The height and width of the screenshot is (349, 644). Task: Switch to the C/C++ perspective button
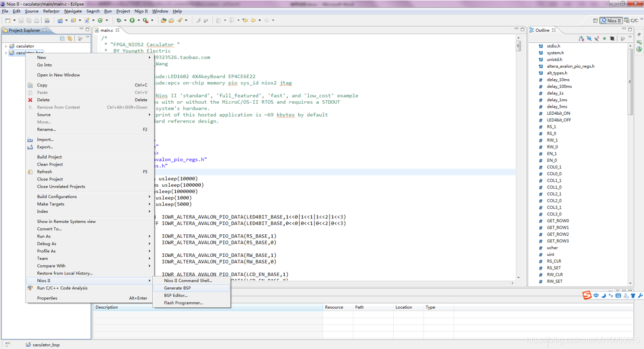point(632,21)
